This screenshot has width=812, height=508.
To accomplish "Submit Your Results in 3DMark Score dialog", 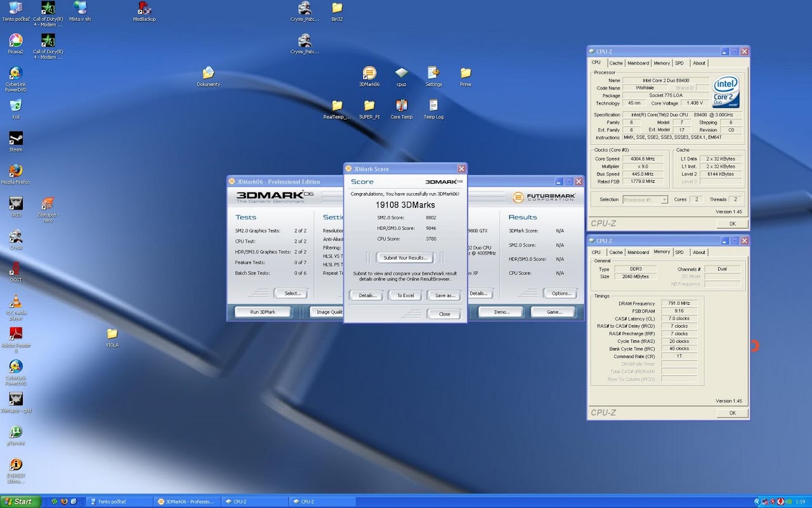I will (405, 257).
